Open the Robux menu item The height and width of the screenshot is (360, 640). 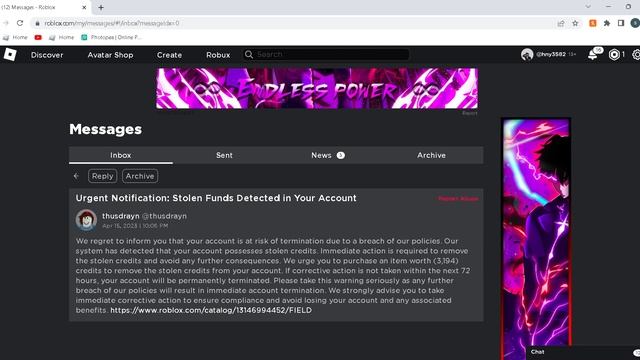click(x=218, y=55)
